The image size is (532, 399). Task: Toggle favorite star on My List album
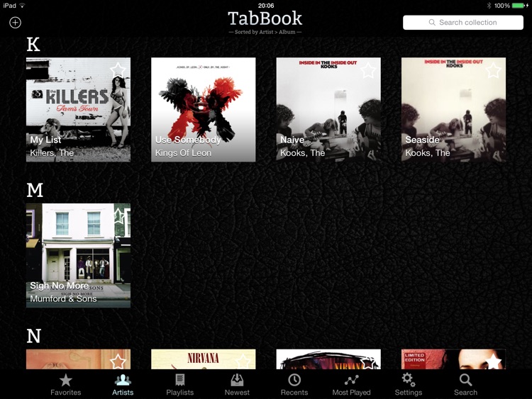(x=118, y=70)
